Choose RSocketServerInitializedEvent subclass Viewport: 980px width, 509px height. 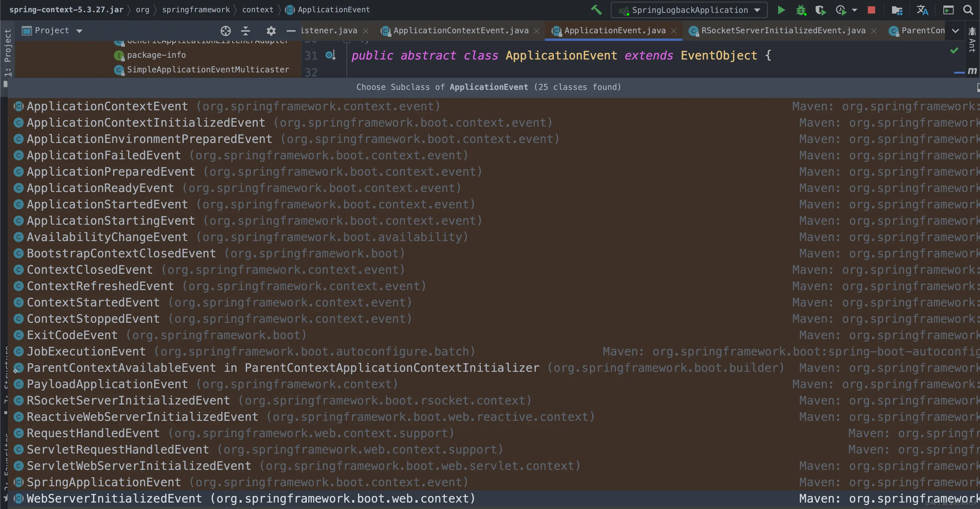coord(494,401)
